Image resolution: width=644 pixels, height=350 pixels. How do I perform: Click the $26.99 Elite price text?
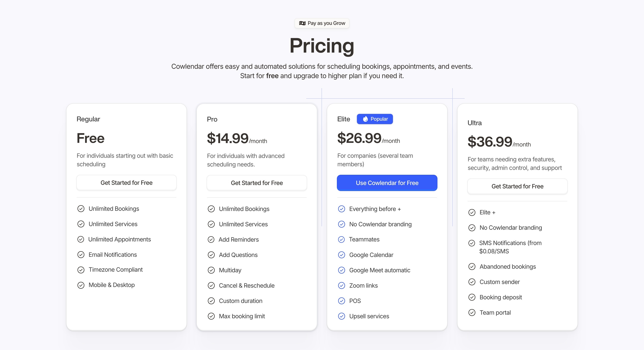(x=359, y=138)
